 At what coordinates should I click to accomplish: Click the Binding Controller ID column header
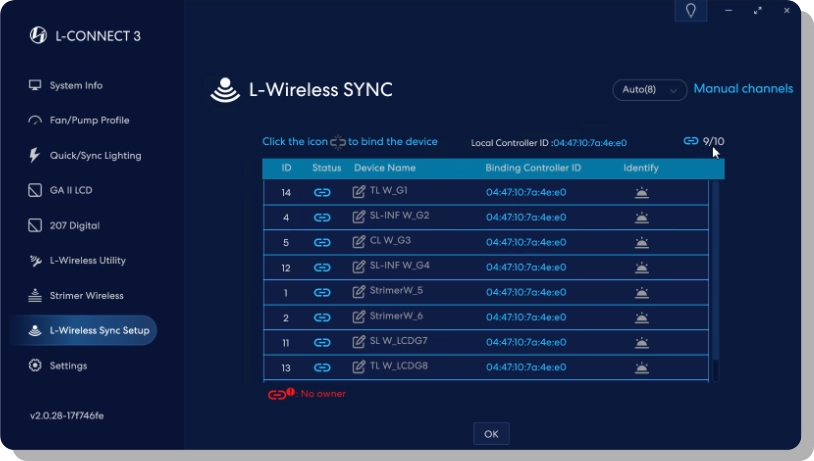pyautogui.click(x=533, y=168)
